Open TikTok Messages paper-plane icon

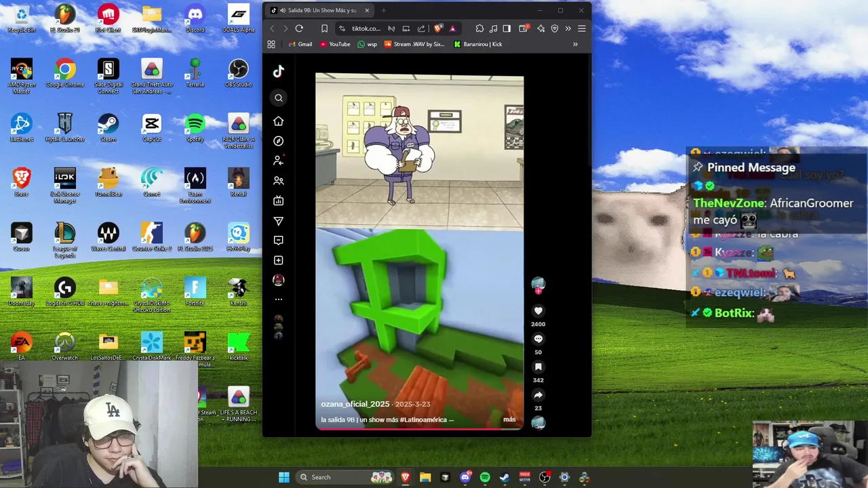click(278, 221)
